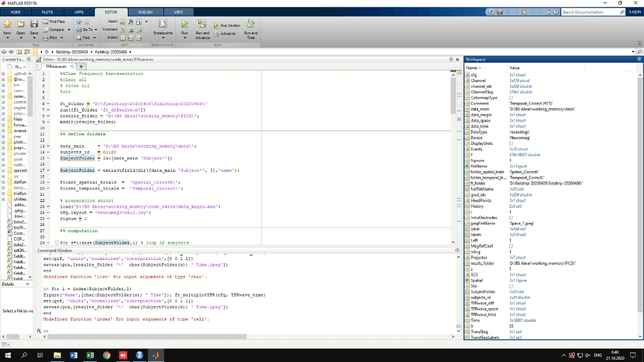Click the Run Section button
This screenshot has height=362, width=644.
coord(226,25)
